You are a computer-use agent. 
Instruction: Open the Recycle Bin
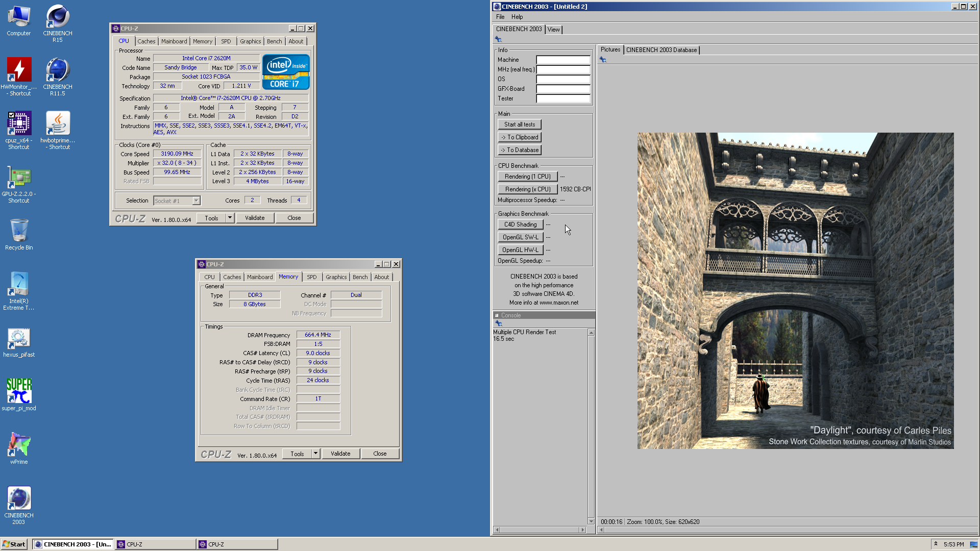coord(19,234)
